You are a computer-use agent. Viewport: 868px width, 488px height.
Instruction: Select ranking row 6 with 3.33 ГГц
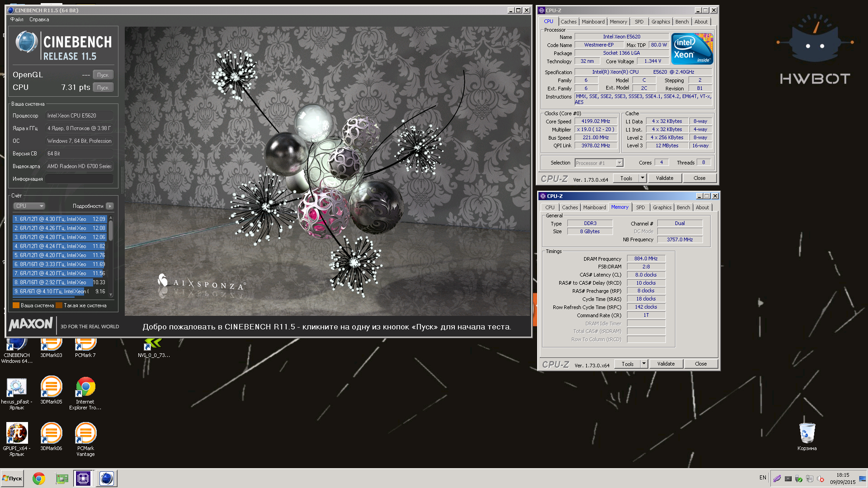60,264
